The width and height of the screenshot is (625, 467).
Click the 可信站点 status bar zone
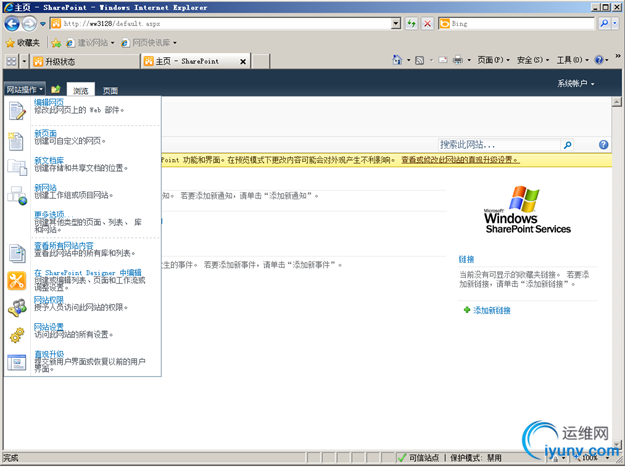[x=419, y=458]
